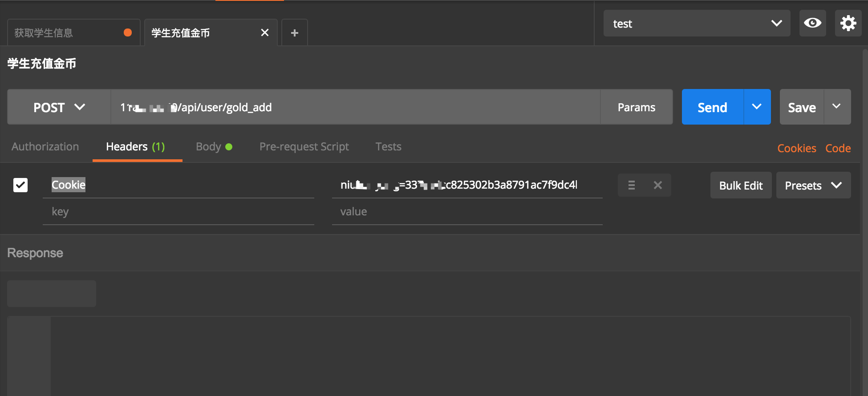Open the Cookies link
The image size is (868, 396).
pos(796,148)
